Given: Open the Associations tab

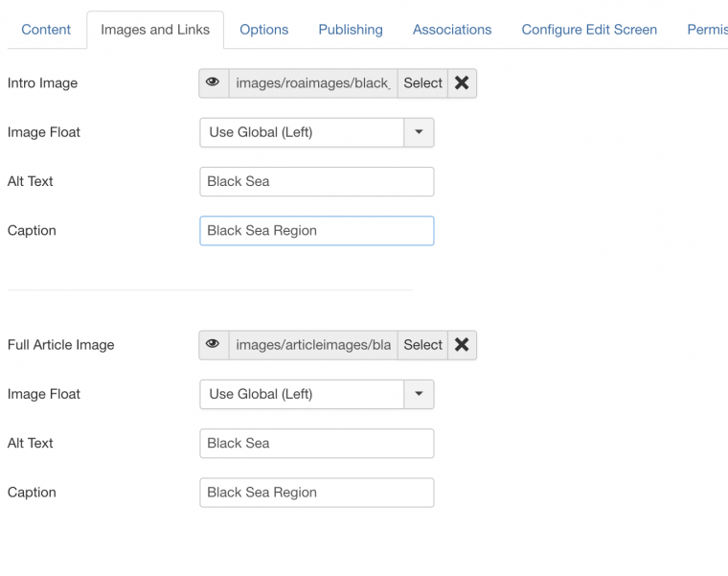Looking at the screenshot, I should [452, 30].
